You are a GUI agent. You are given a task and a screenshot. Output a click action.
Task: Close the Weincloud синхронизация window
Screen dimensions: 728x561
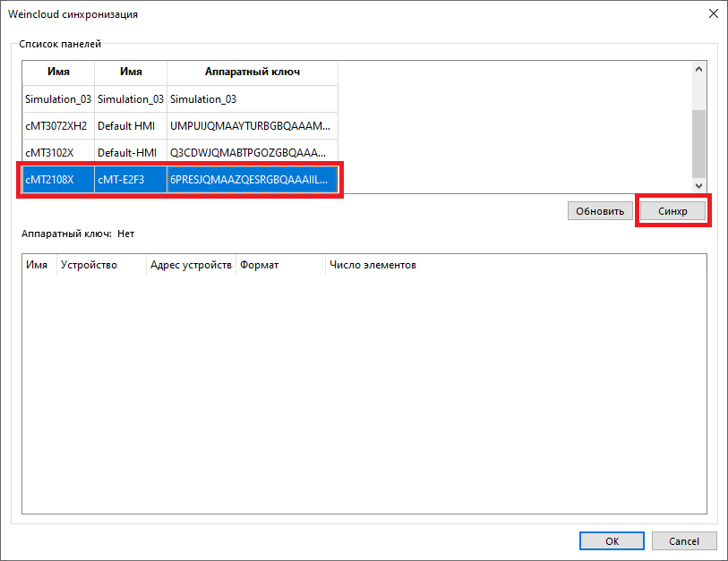(713, 14)
